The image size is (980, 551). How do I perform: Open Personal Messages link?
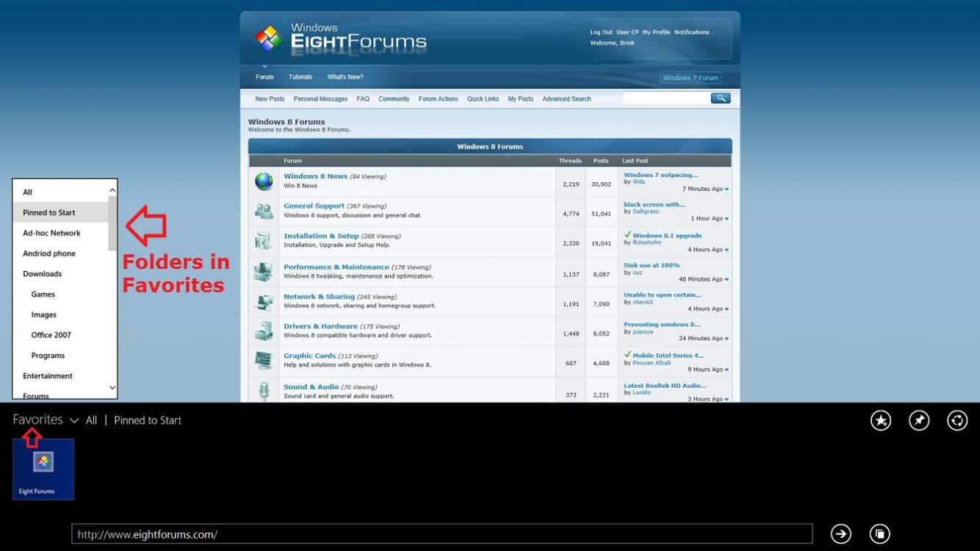320,99
